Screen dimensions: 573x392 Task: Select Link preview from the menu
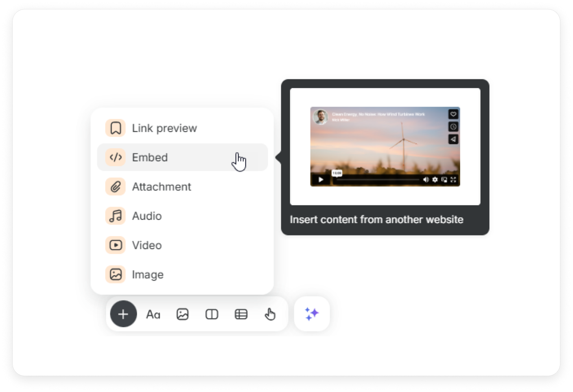[164, 128]
